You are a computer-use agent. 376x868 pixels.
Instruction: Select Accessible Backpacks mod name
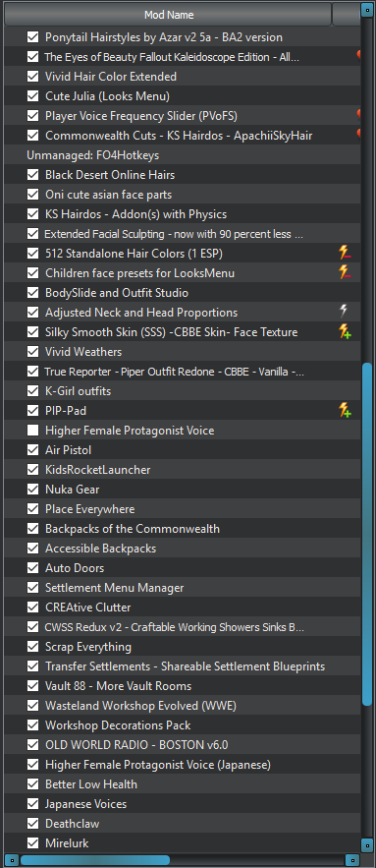[x=101, y=549]
